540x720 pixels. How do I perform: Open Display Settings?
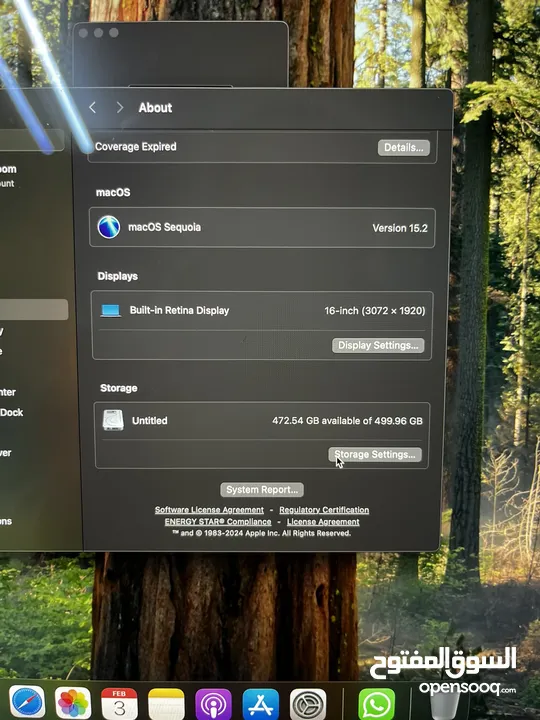pyautogui.click(x=378, y=345)
